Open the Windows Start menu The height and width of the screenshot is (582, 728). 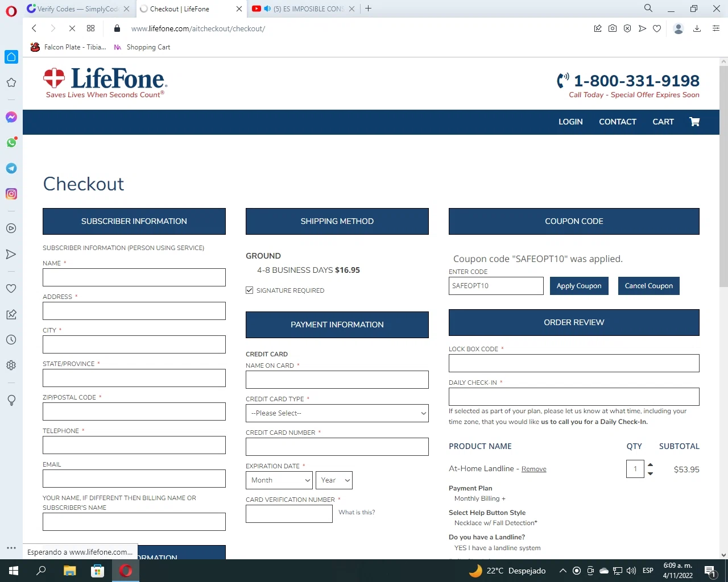(x=14, y=571)
